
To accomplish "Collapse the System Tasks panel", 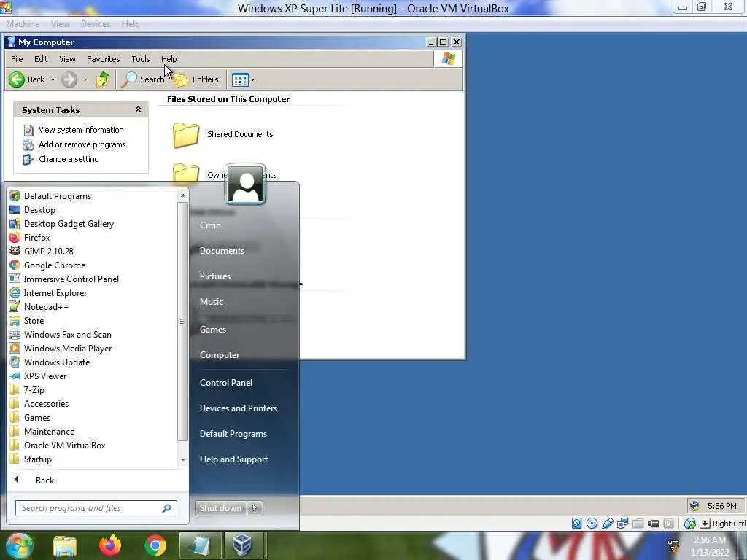I will pyautogui.click(x=138, y=109).
